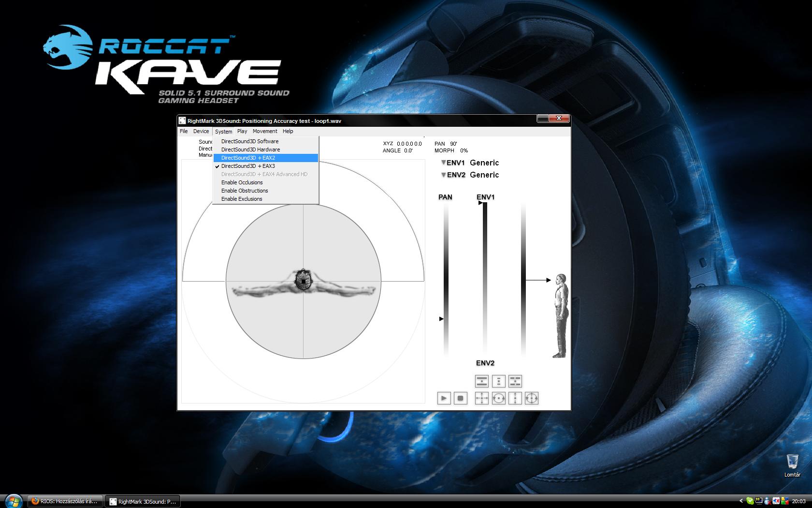Open the Movement menu
This screenshot has height=508, width=812.
(265, 131)
